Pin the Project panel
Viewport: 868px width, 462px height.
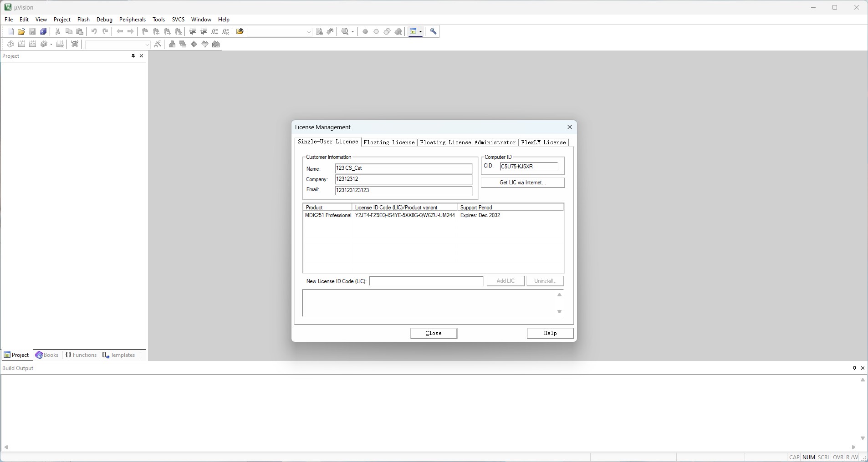pos(133,56)
